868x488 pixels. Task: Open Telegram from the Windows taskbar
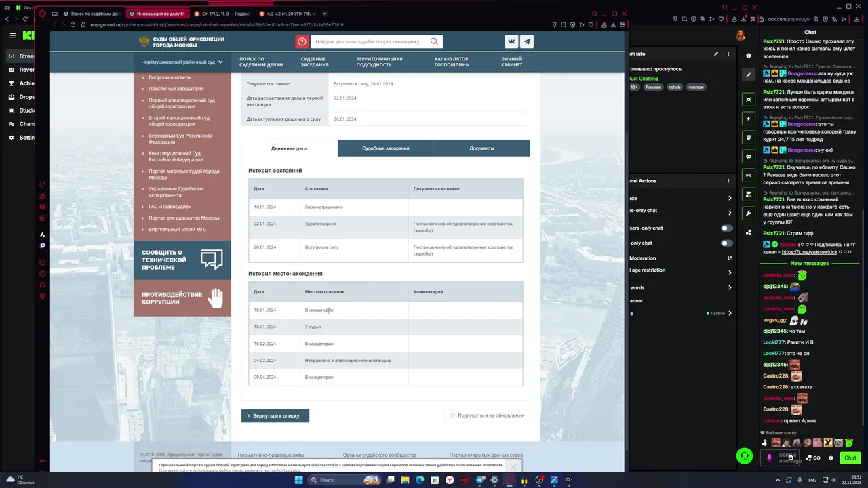[x=480, y=480]
